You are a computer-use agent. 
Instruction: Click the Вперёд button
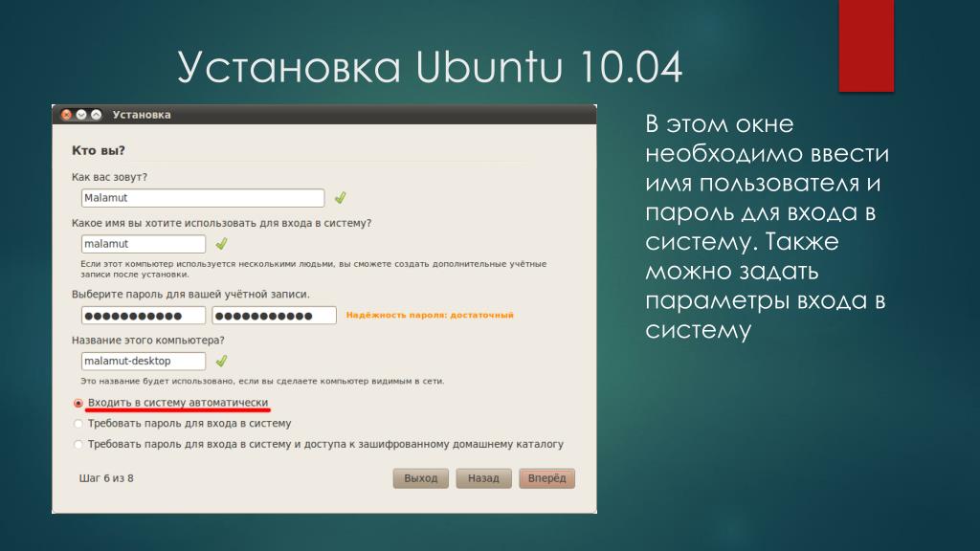(x=546, y=478)
